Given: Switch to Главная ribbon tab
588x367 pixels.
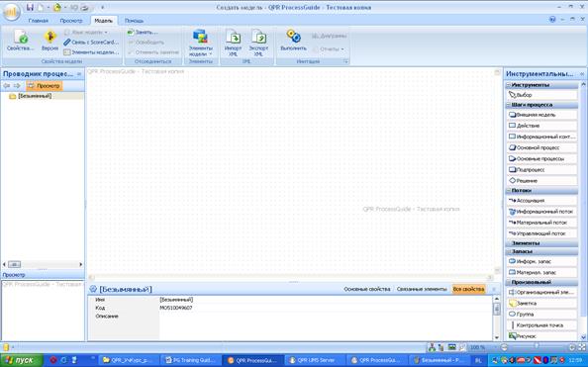Looking at the screenshot, I should (x=39, y=21).
